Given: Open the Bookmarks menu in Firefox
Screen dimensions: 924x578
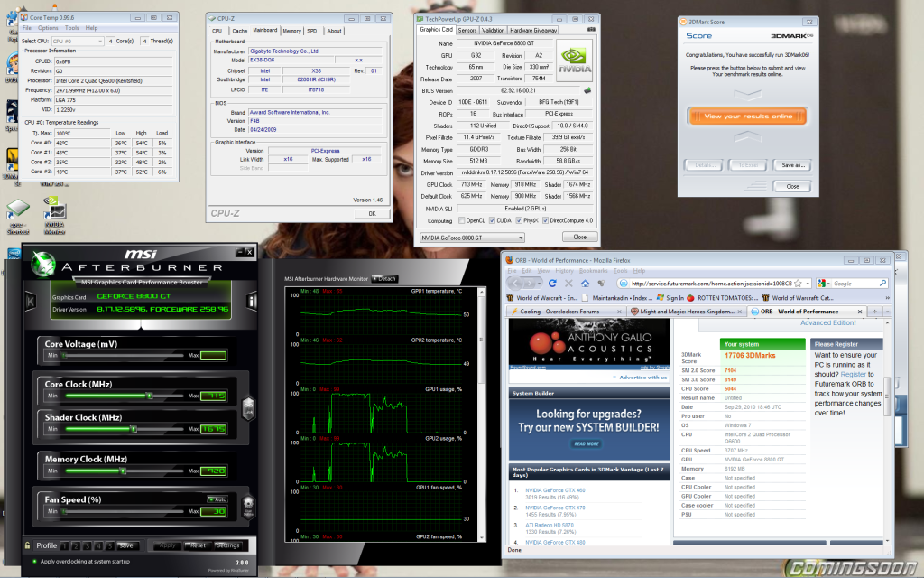Looking at the screenshot, I should 593,271.
